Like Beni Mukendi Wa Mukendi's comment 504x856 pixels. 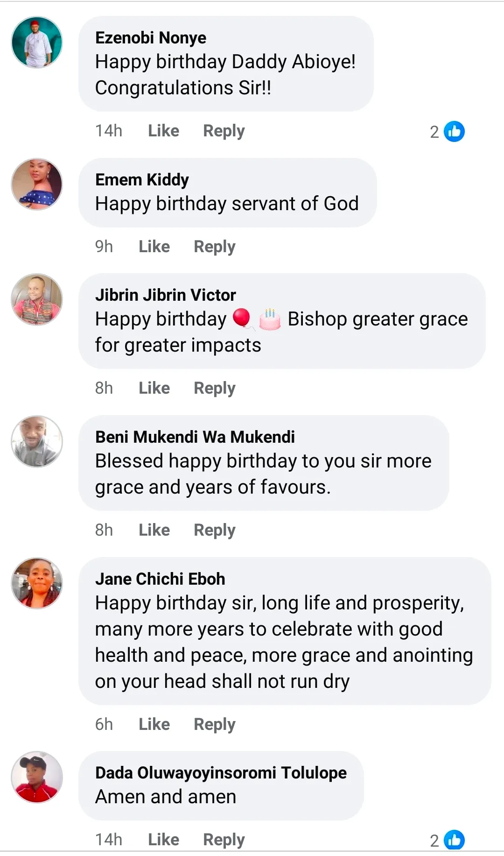[x=154, y=530]
